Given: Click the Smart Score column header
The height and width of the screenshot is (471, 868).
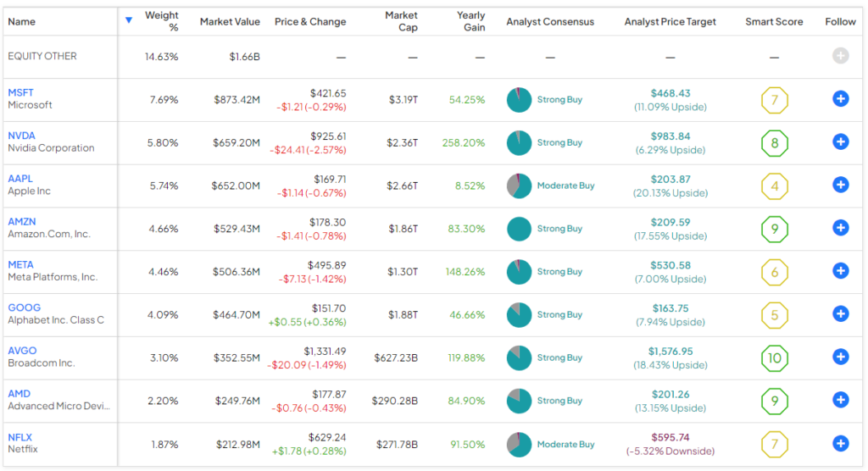Looking at the screenshot, I should point(774,21).
